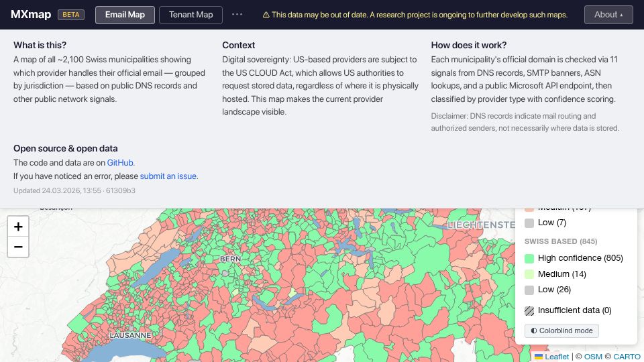
Task: Switch to Tenant Map tab
Action: [x=191, y=15]
